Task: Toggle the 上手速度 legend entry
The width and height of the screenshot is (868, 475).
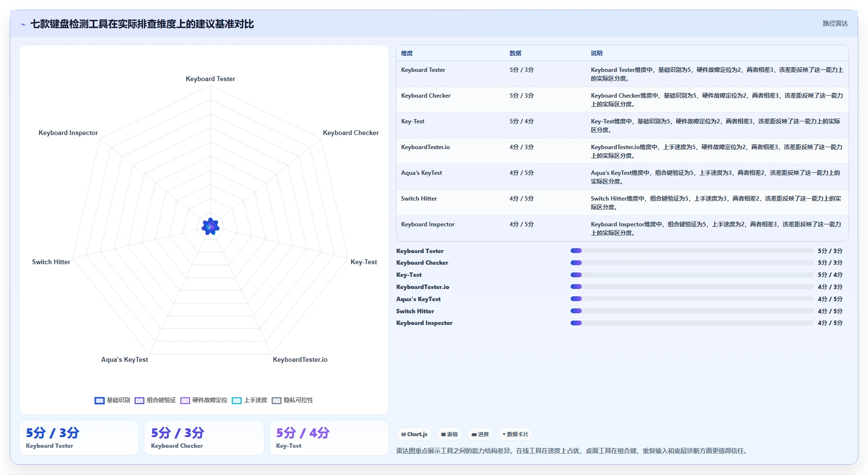Action: coord(250,400)
